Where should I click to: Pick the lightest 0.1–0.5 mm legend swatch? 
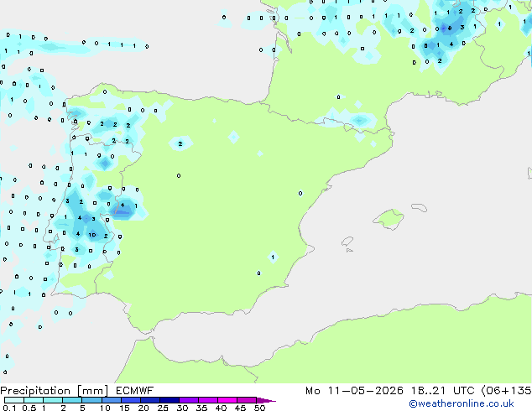(14, 400)
